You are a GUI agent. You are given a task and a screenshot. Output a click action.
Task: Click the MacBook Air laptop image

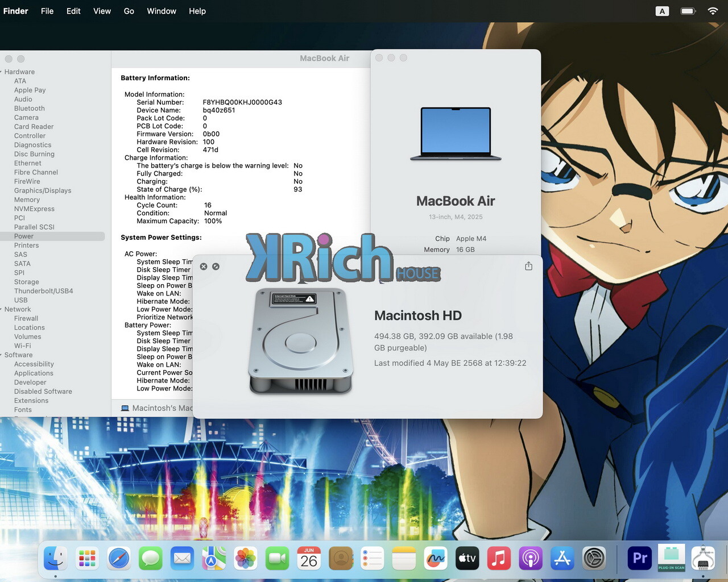pyautogui.click(x=456, y=134)
